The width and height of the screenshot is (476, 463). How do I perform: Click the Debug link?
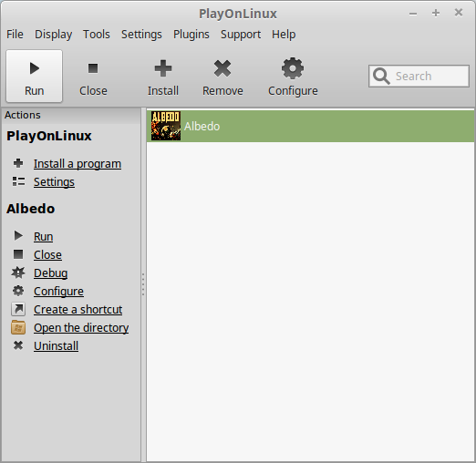51,273
